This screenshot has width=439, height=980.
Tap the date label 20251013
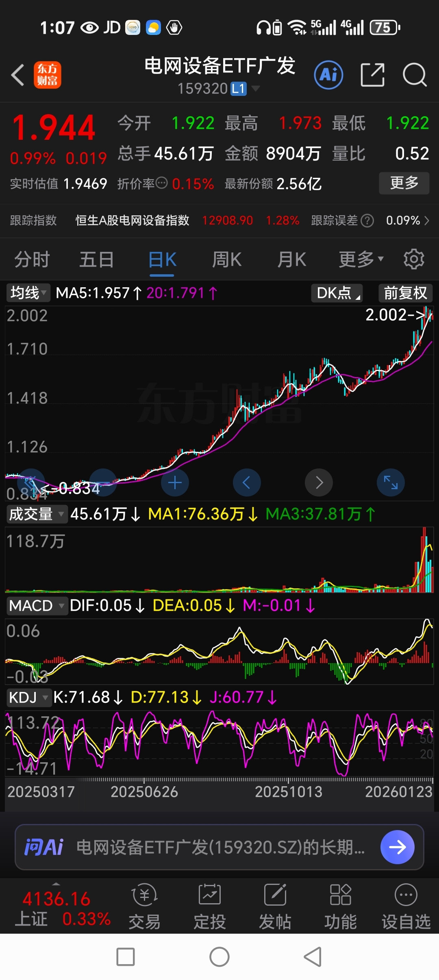pos(289,792)
